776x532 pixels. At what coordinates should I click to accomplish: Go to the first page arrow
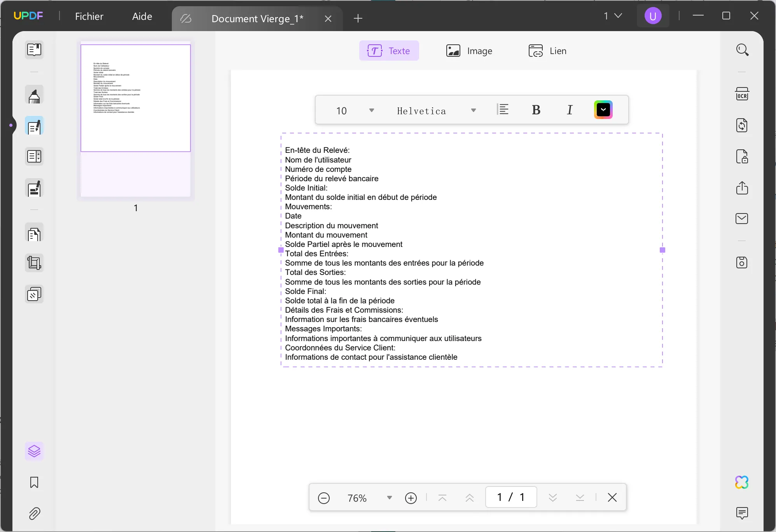442,498
